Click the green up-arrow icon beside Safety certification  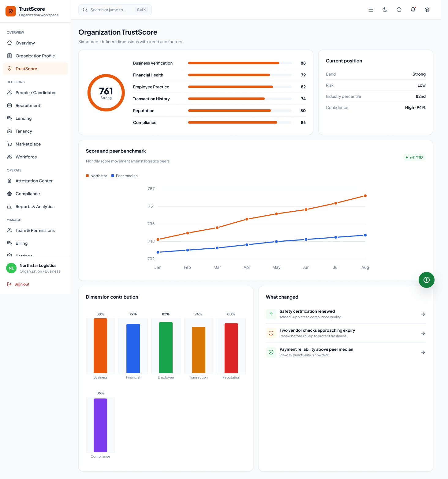tap(271, 314)
